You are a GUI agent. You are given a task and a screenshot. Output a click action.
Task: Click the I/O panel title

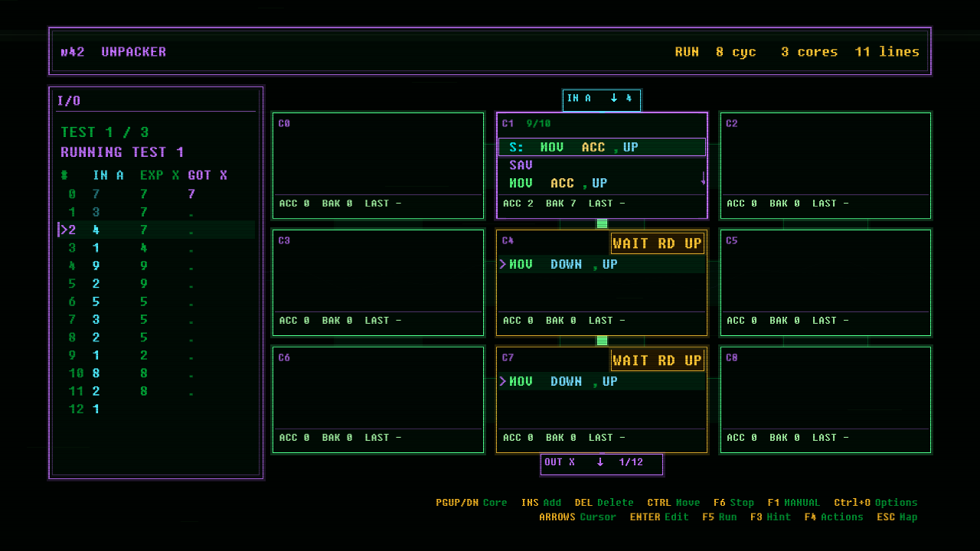69,101
